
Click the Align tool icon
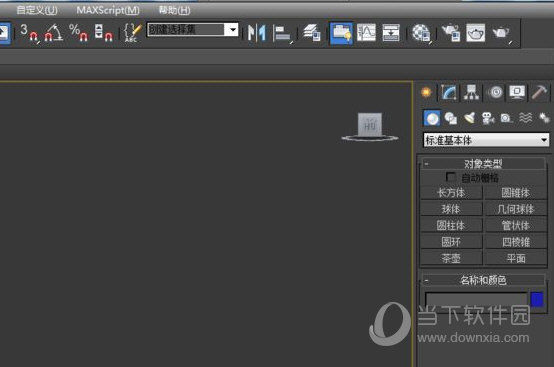[282, 34]
